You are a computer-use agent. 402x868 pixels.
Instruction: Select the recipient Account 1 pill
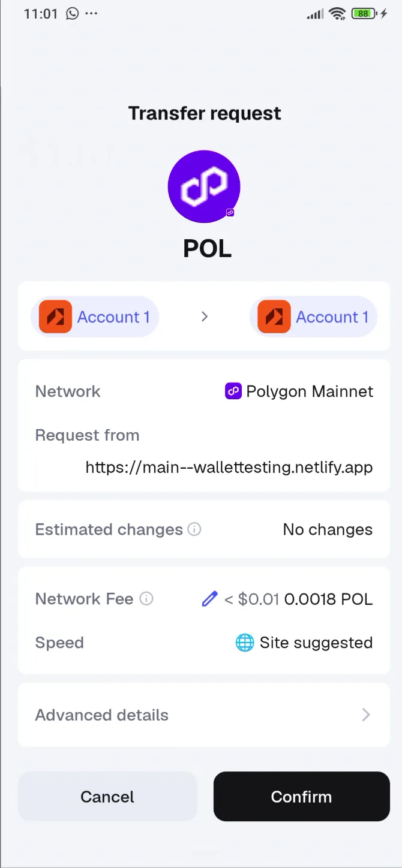[x=313, y=317]
